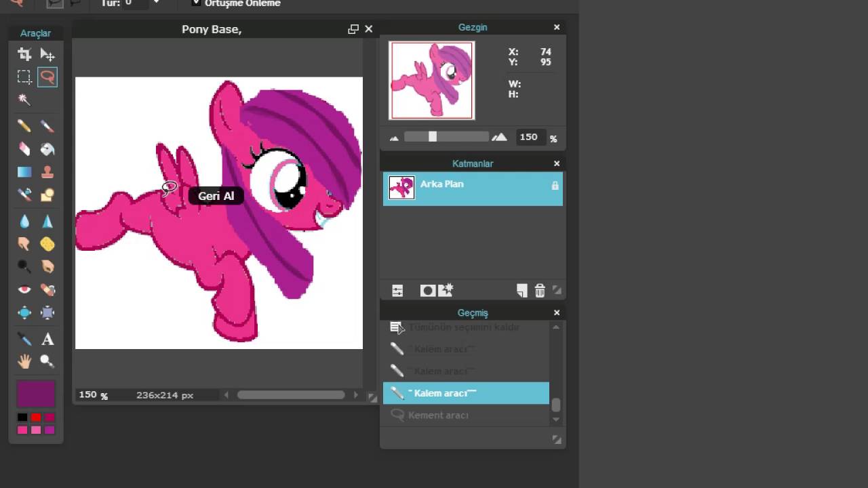The height and width of the screenshot is (488, 868).
Task: Select the Gradient tool
Action: 24,172
